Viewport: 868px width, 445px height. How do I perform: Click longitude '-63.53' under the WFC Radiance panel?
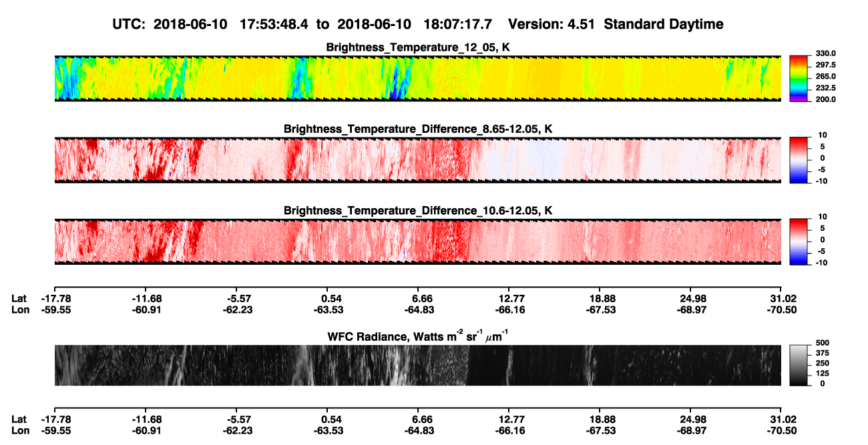pyautogui.click(x=329, y=430)
